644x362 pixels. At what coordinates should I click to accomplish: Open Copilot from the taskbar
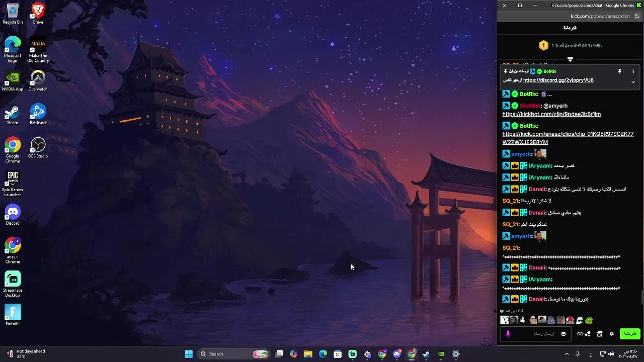tap(293, 354)
